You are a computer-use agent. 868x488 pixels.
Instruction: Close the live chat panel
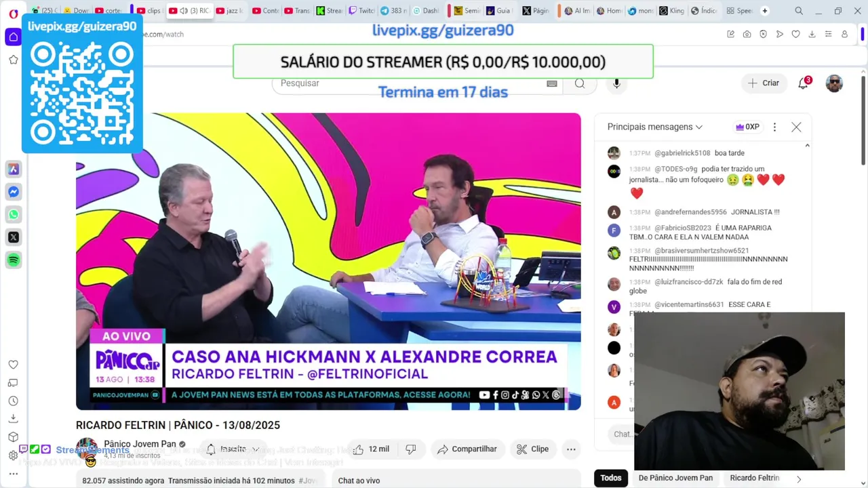[x=796, y=127]
